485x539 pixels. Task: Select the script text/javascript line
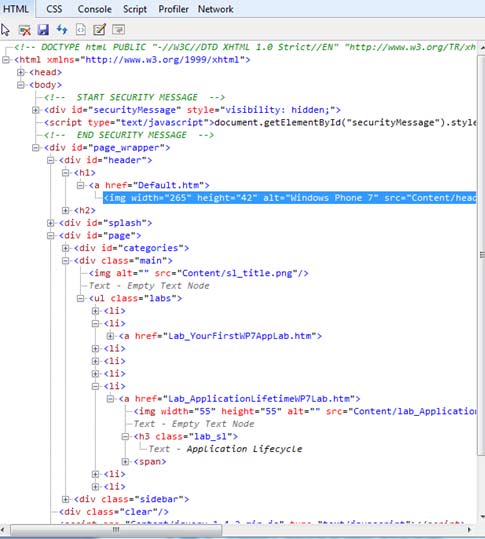point(260,122)
